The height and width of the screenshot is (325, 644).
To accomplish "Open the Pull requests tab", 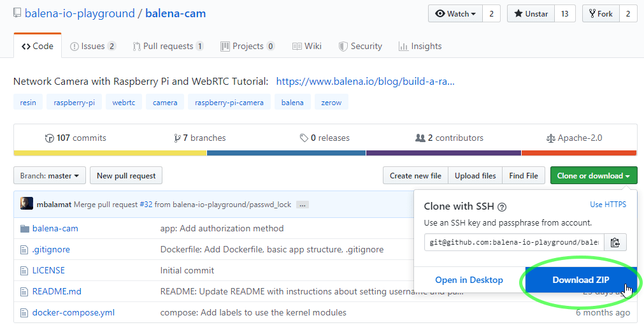I will tap(168, 46).
